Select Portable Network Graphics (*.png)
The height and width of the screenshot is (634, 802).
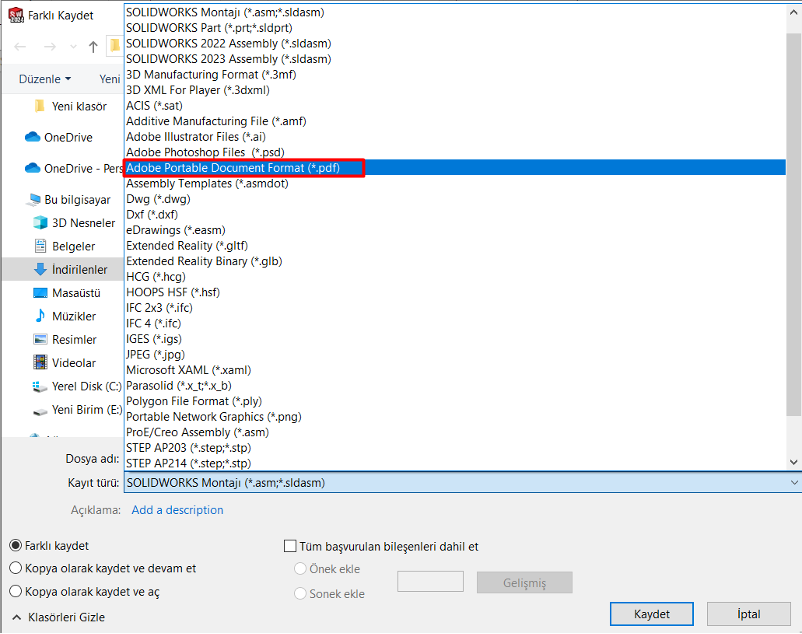(x=455, y=417)
